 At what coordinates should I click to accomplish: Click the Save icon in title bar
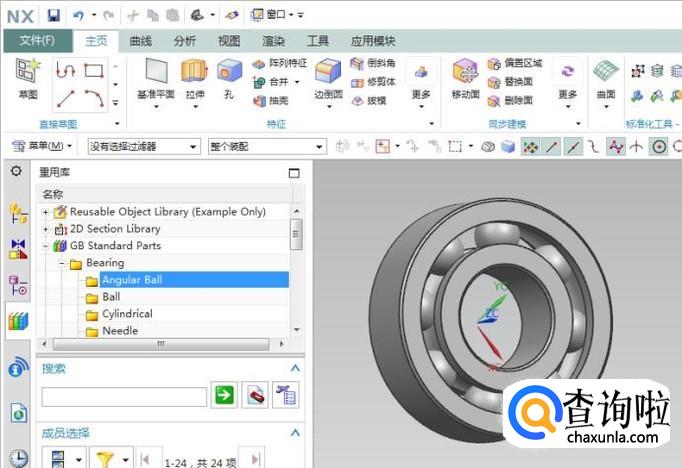click(x=53, y=15)
